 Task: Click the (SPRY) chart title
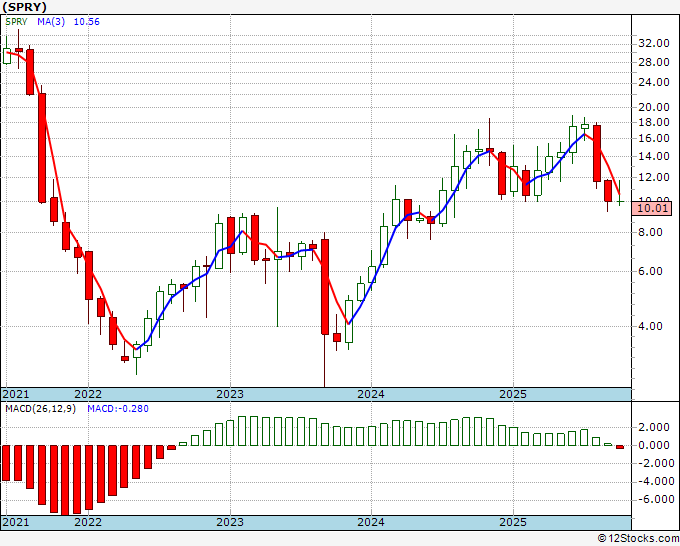[x=24, y=7]
